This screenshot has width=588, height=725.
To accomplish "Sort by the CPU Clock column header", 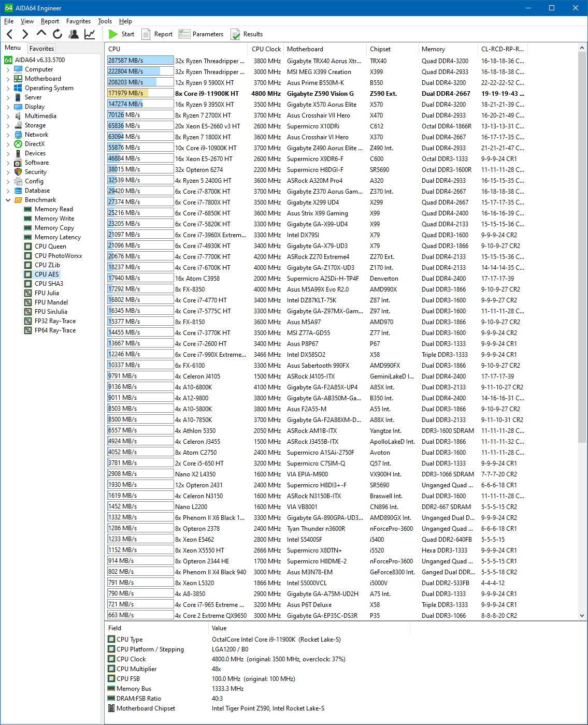I will pyautogui.click(x=266, y=49).
